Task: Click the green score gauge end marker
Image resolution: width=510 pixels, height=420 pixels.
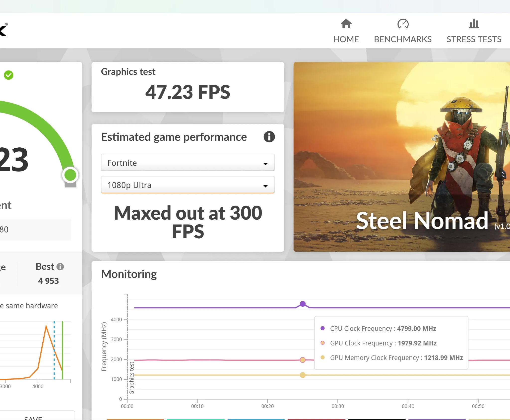Action: point(70,175)
